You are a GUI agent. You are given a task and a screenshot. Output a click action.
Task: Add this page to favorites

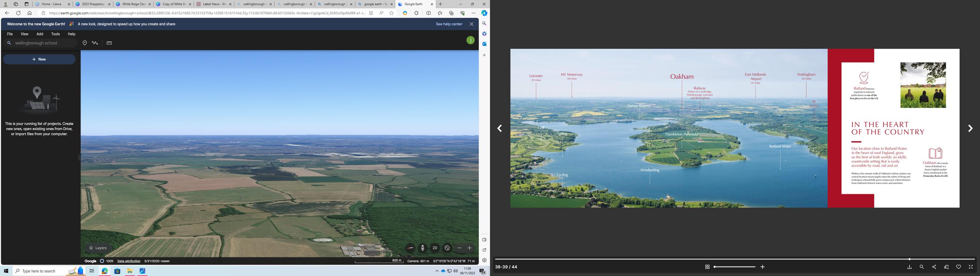(392, 13)
